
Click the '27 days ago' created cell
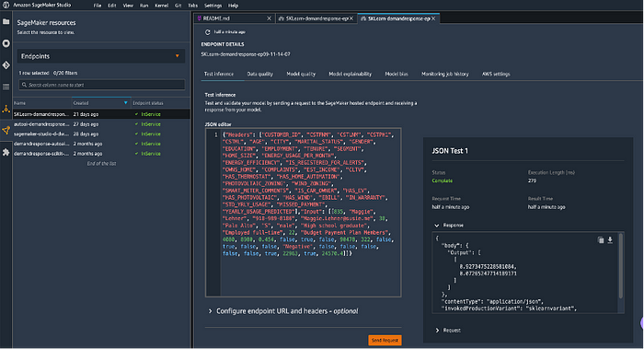pyautogui.click(x=86, y=124)
